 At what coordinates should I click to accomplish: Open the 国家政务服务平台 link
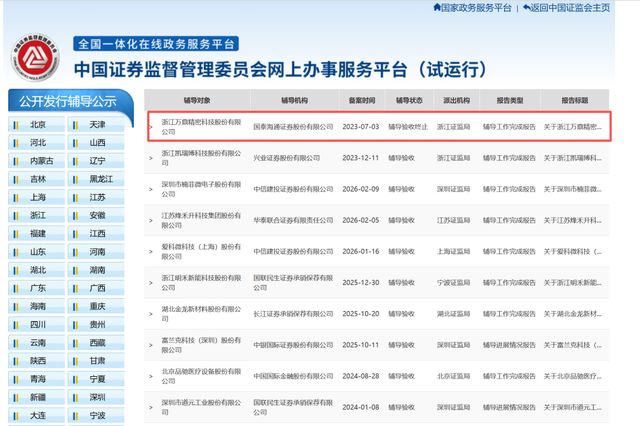(x=476, y=7)
